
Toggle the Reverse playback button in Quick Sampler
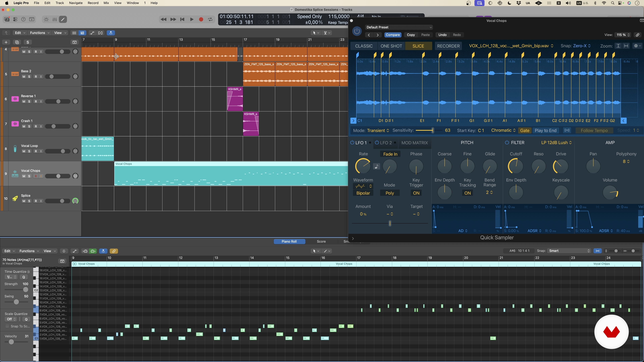[x=567, y=131]
